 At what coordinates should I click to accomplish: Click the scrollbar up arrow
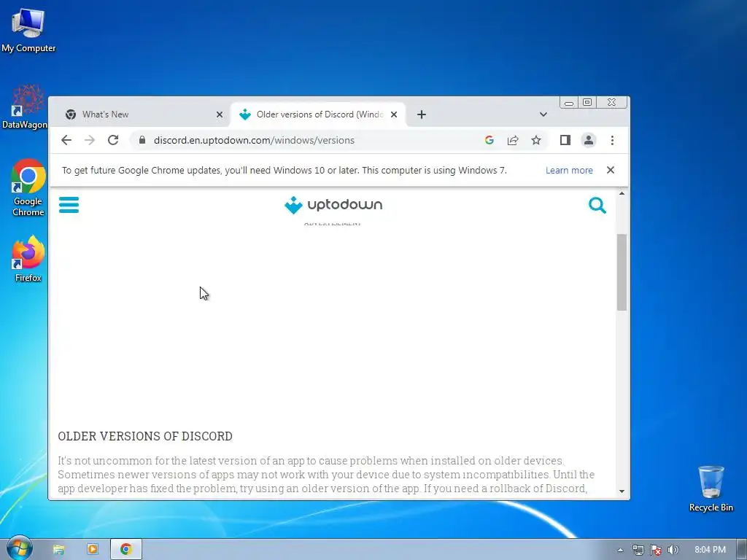pyautogui.click(x=622, y=192)
